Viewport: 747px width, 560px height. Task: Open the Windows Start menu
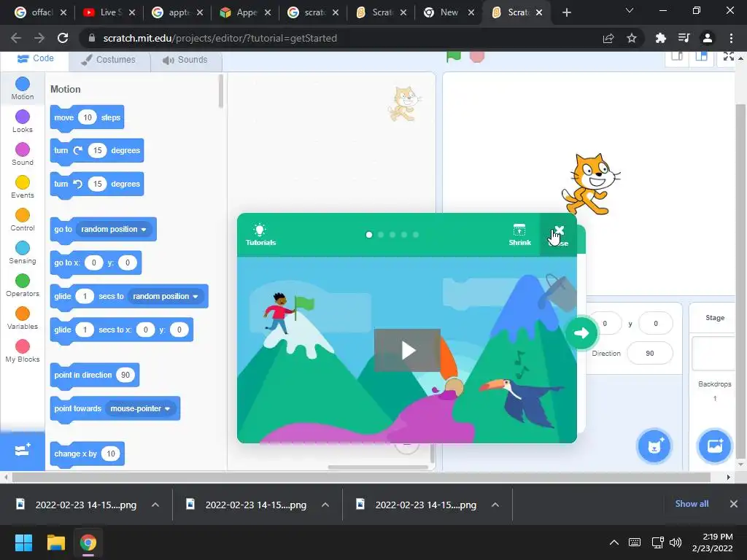(23, 542)
